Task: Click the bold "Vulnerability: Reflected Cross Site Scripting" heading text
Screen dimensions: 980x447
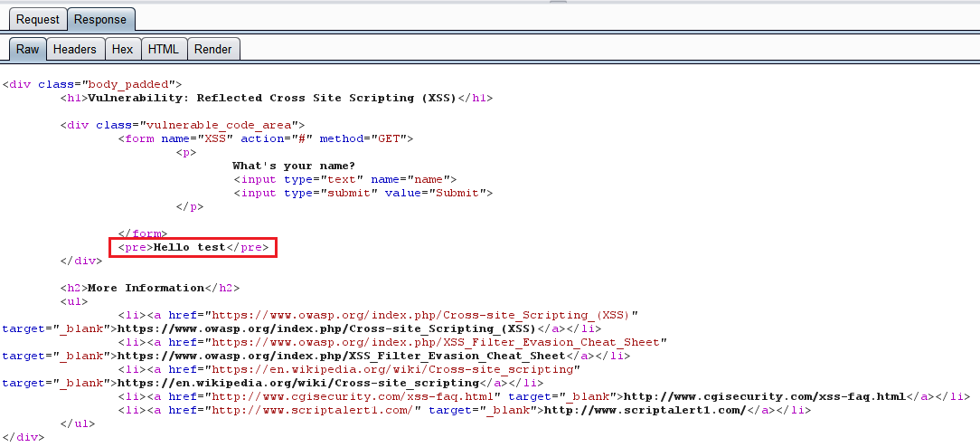Action: pos(273,98)
